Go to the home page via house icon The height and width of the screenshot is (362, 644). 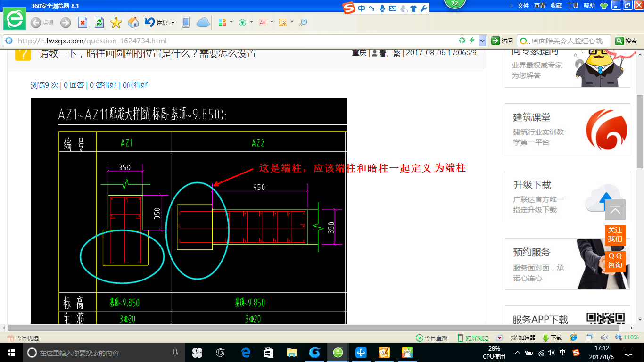tap(133, 23)
